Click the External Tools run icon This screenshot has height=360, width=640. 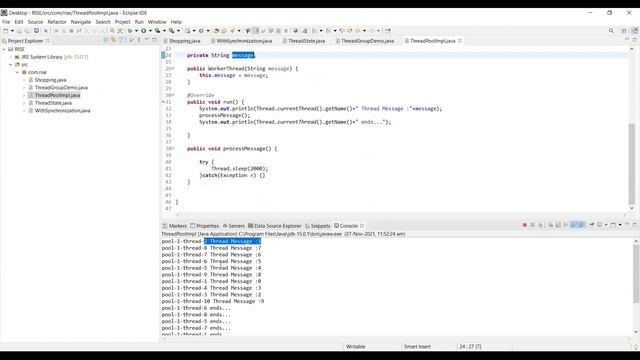point(171,31)
